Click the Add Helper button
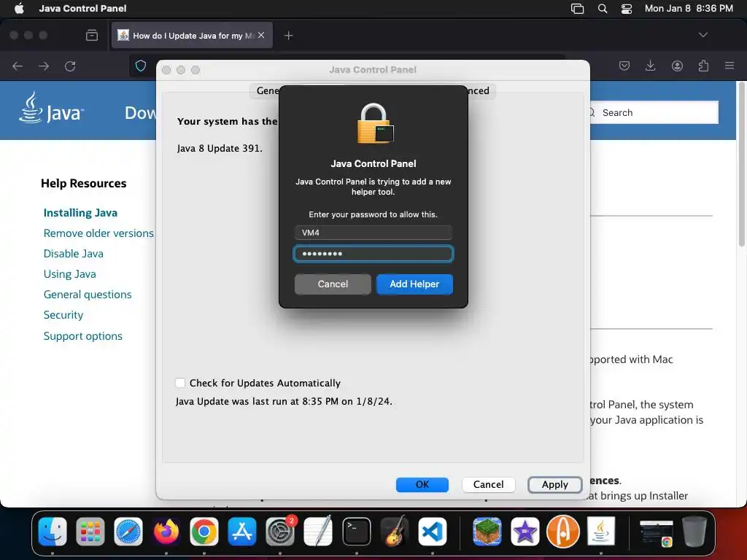 414,284
